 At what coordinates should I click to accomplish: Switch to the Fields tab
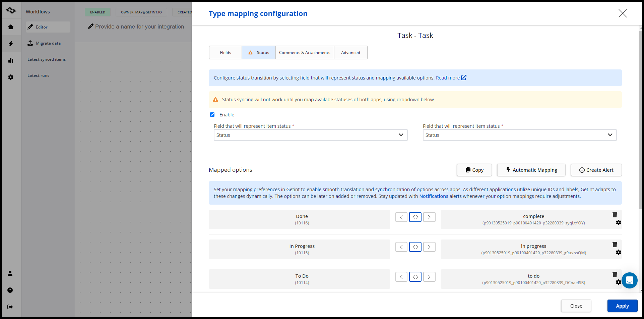(x=225, y=53)
